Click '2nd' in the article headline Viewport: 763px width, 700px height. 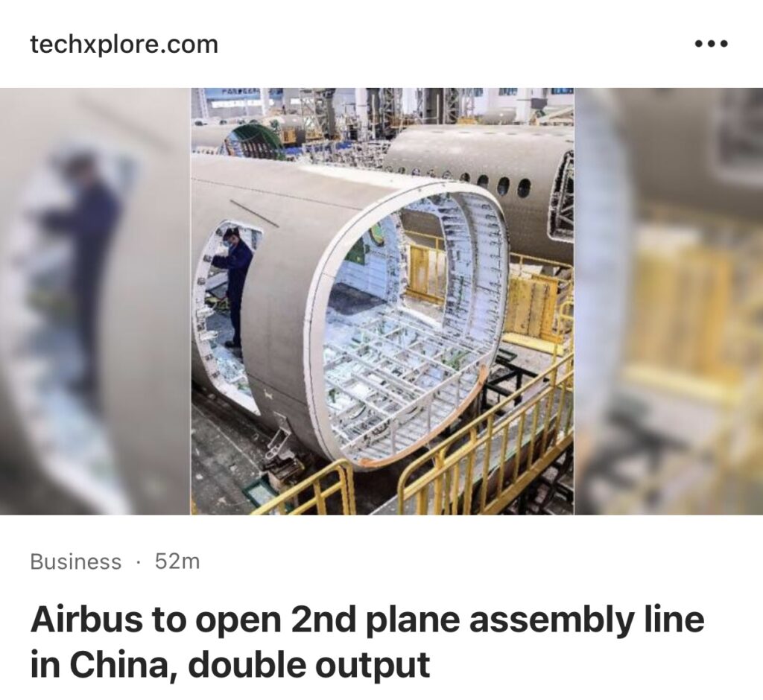pyautogui.click(x=322, y=620)
